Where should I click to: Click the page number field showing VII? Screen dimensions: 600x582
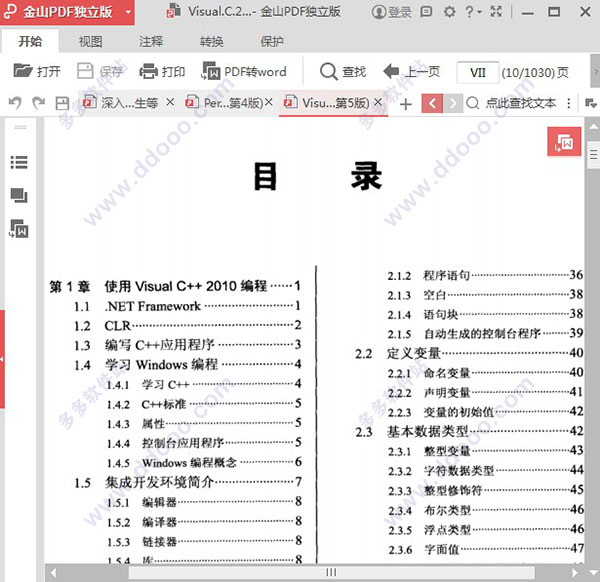[x=478, y=72]
